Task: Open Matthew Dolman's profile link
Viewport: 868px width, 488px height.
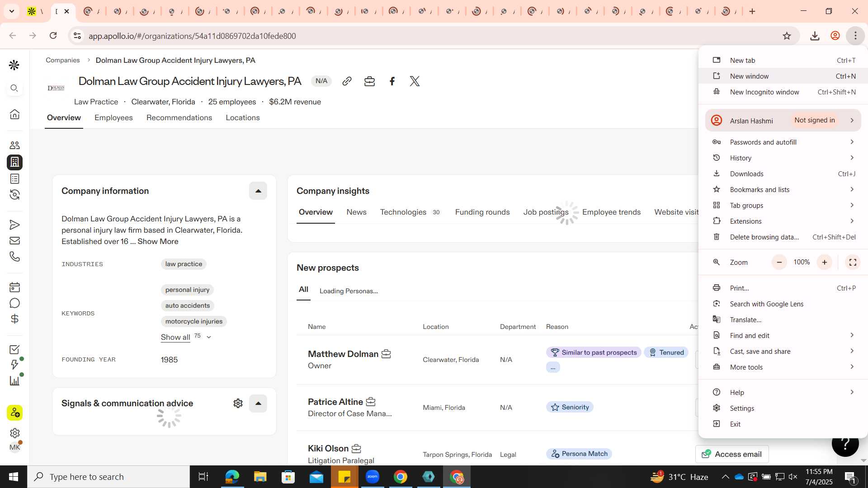Action: point(343,354)
